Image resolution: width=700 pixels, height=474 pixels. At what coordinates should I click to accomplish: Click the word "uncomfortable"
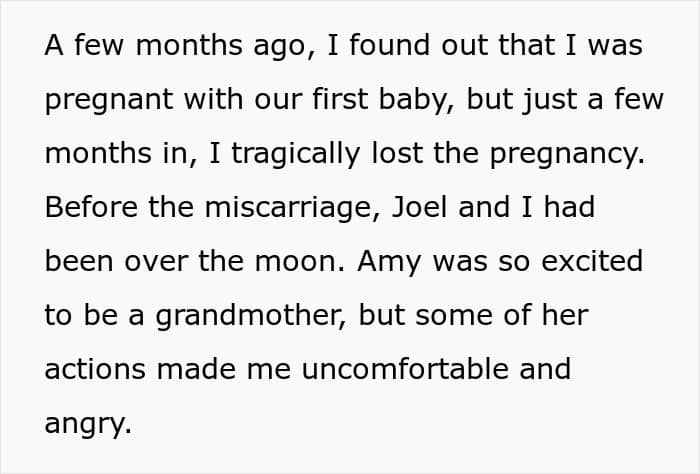pyautogui.click(x=405, y=369)
